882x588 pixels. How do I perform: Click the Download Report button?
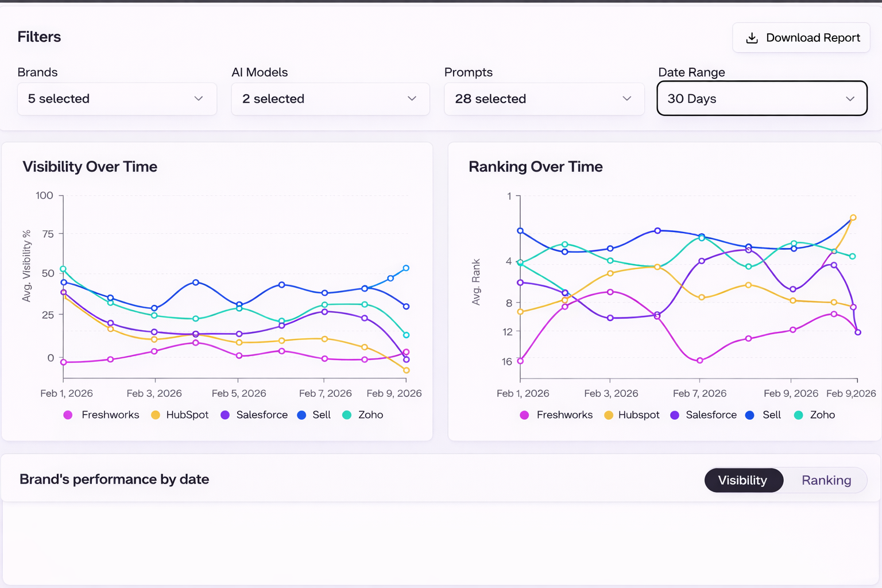pyautogui.click(x=801, y=38)
